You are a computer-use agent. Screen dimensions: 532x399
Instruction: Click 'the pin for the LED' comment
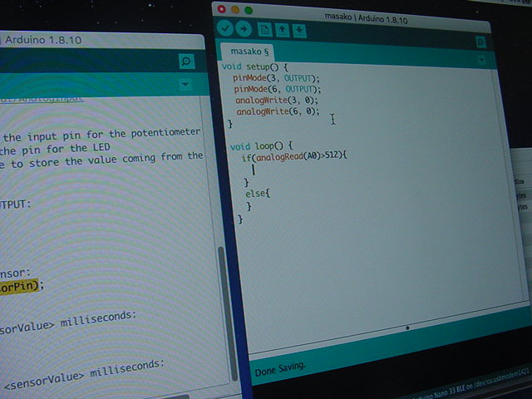(x=56, y=149)
